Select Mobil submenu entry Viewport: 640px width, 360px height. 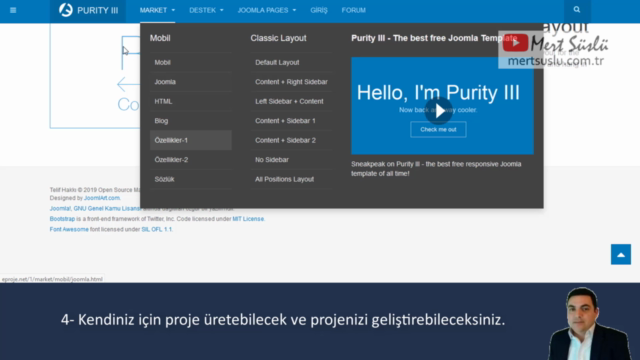191,62
